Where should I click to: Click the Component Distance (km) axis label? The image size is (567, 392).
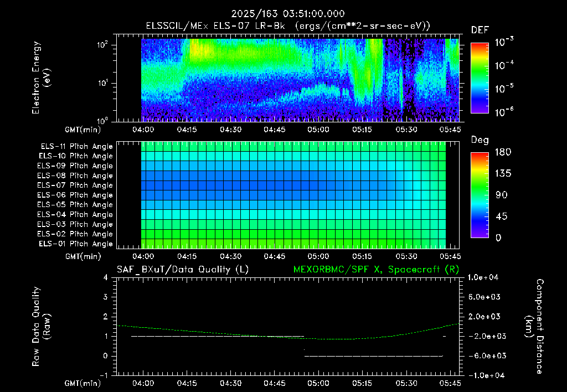click(x=534, y=327)
